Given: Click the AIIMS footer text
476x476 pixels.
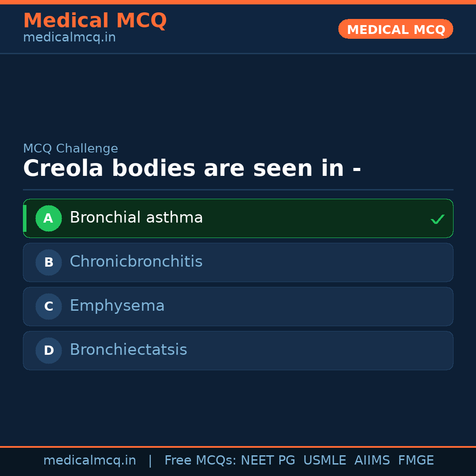Looking at the screenshot, I should point(372,461).
